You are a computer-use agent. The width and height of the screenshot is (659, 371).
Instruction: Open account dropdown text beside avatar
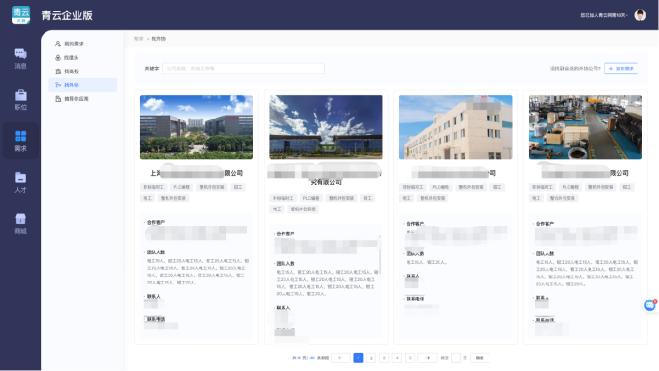point(604,15)
